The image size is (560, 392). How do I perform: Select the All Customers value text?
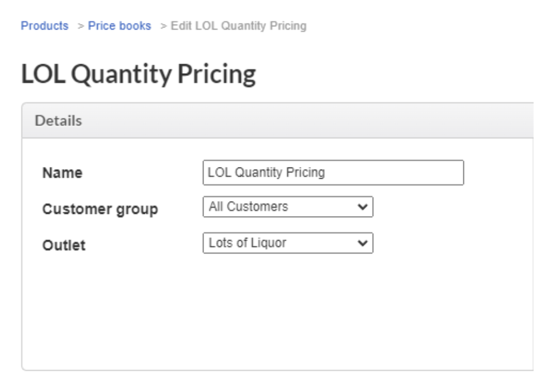249,207
